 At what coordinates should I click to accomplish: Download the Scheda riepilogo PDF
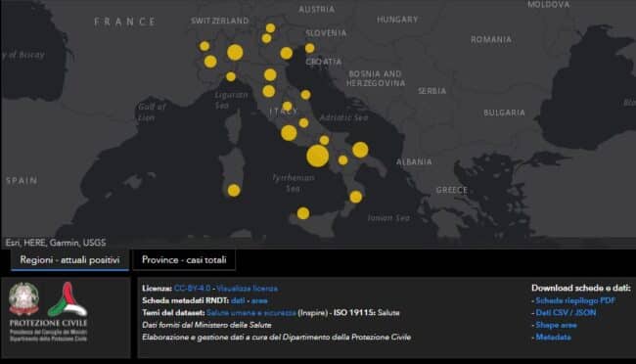tap(575, 300)
